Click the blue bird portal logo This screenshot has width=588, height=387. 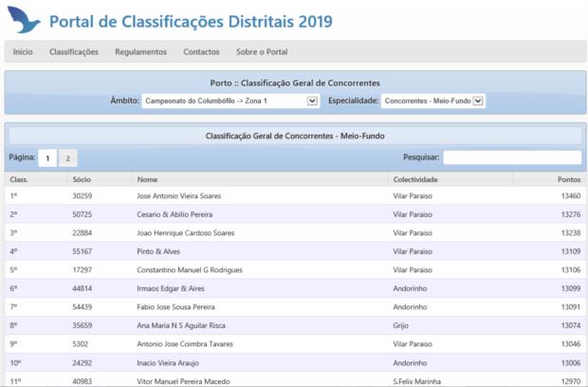point(23,20)
